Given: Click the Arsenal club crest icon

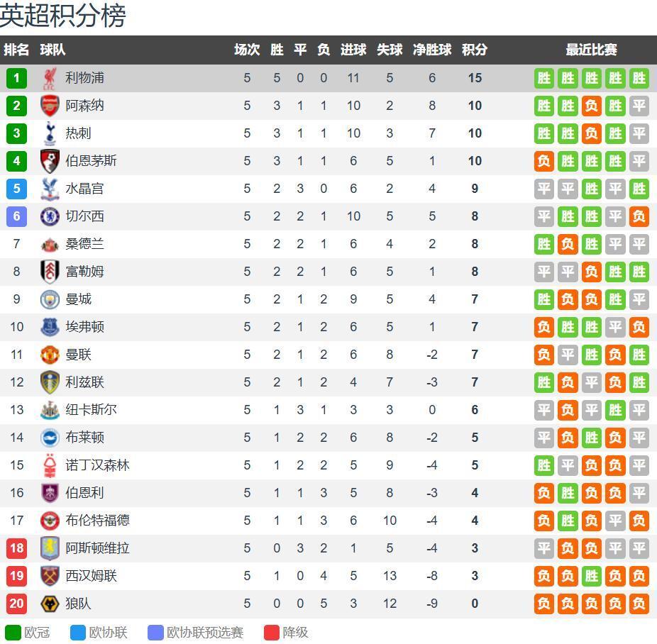Looking at the screenshot, I should 50,106.
